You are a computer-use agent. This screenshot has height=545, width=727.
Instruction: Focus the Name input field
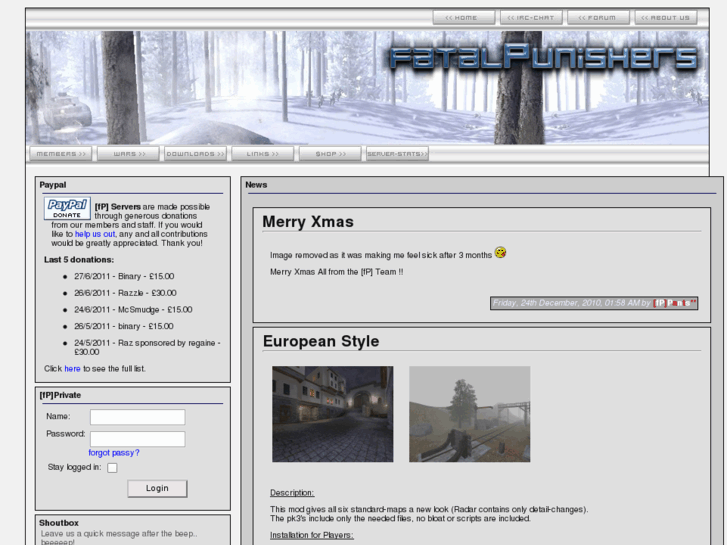coord(138,417)
